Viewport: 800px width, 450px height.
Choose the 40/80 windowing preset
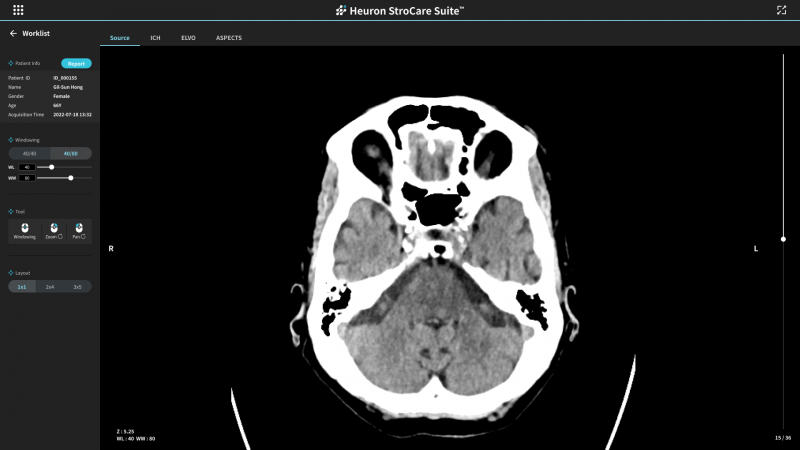(70, 153)
